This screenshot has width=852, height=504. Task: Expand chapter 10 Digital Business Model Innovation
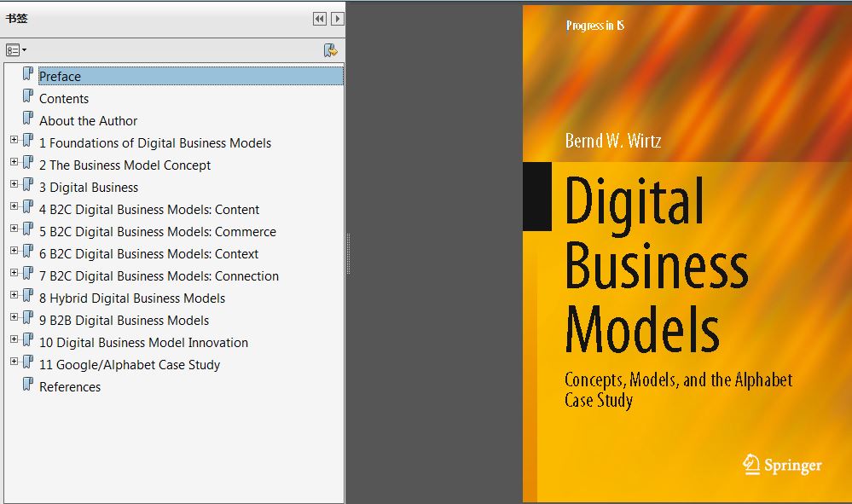coord(14,339)
